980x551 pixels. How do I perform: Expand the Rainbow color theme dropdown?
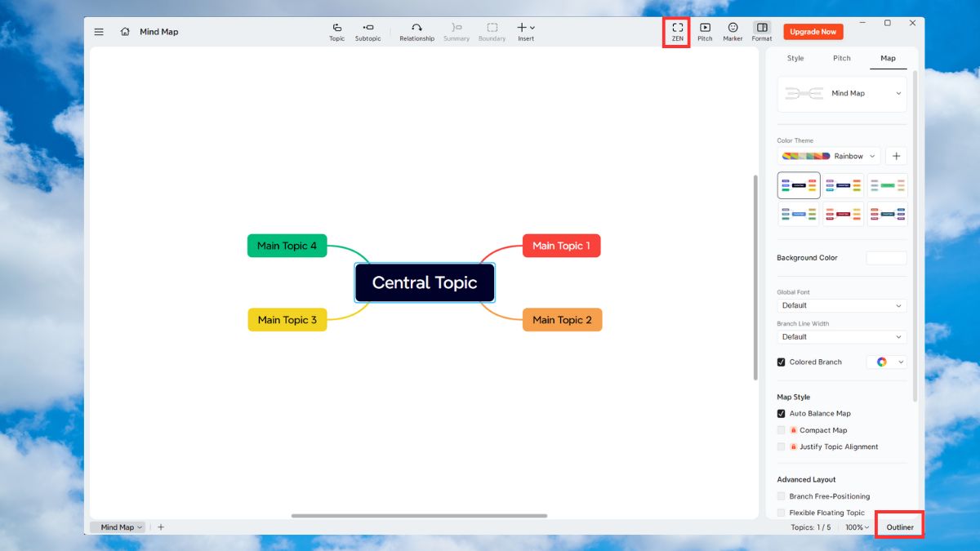830,156
